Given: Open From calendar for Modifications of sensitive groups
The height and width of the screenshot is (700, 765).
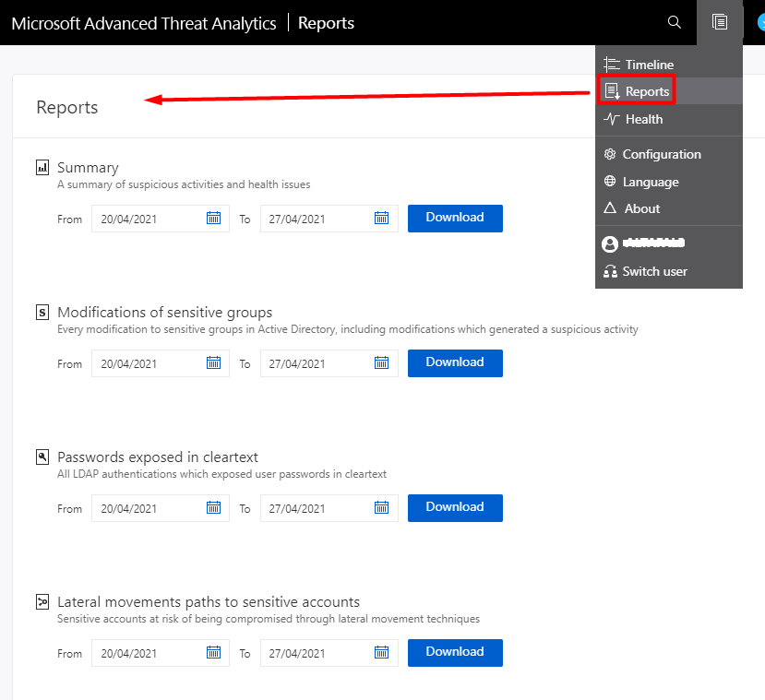Looking at the screenshot, I should pos(214,362).
